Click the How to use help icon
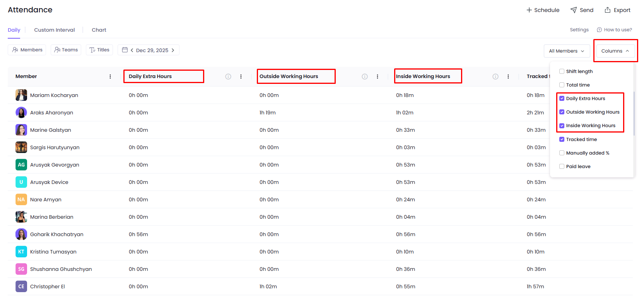The image size is (644, 296). coord(599,30)
